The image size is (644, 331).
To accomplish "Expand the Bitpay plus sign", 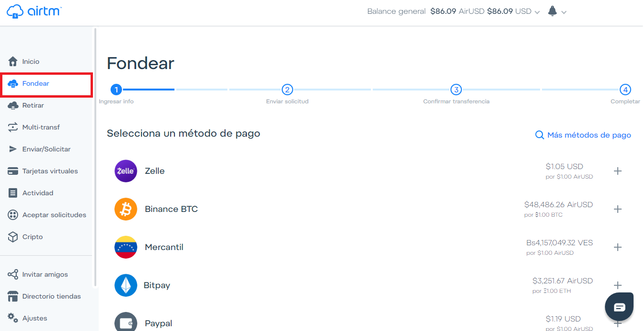I will [x=618, y=285].
